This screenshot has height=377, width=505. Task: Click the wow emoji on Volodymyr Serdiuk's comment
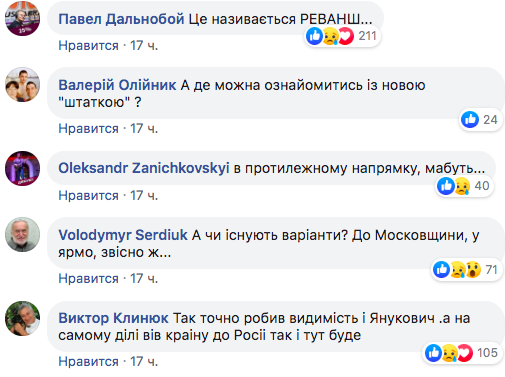(x=473, y=269)
